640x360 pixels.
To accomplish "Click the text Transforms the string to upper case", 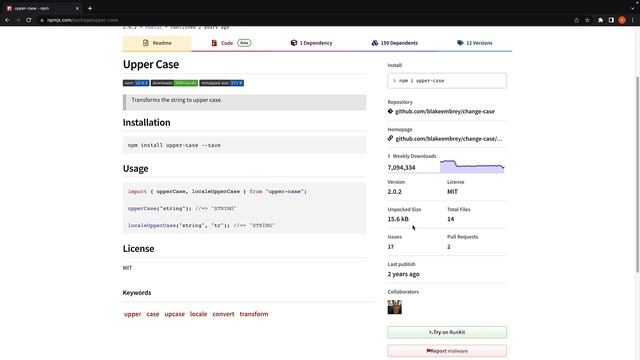I will (x=177, y=100).
